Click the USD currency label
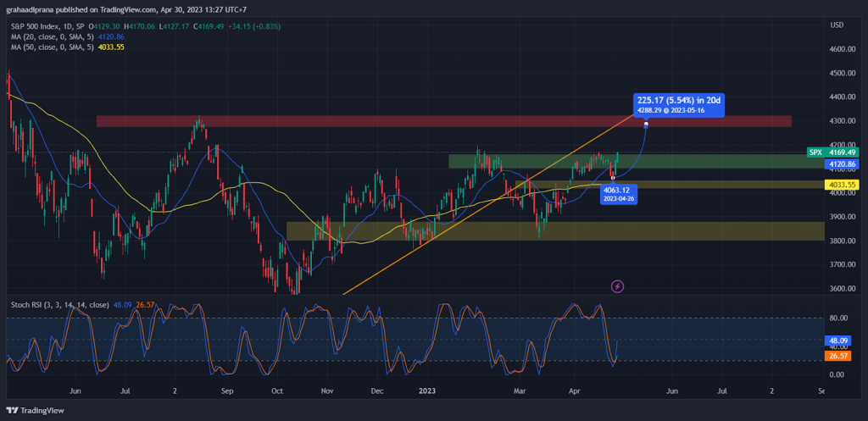This screenshot has width=868, height=421. (x=837, y=25)
